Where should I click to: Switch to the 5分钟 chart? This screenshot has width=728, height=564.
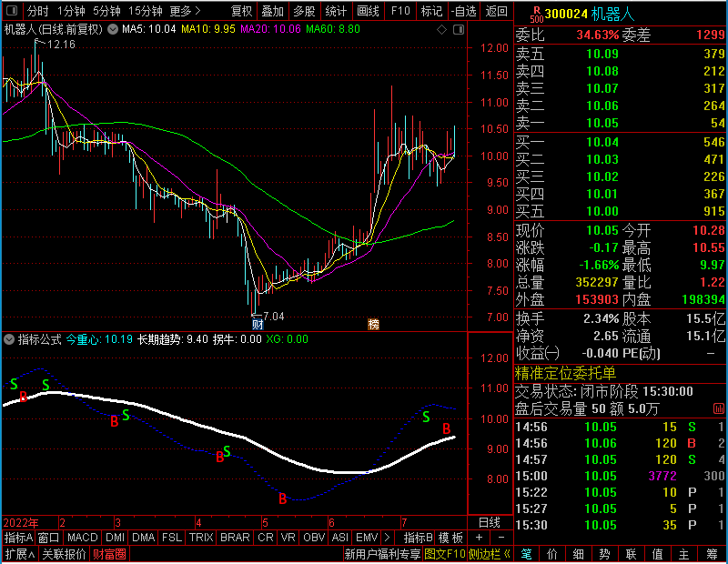point(106,10)
